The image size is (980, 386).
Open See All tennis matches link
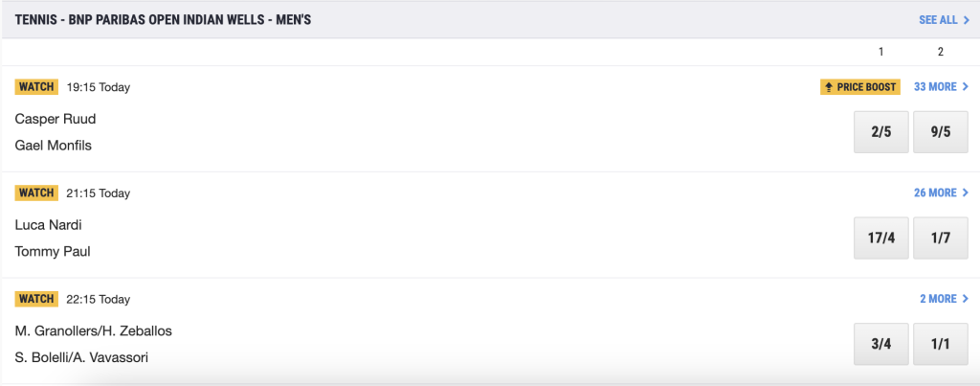point(944,19)
